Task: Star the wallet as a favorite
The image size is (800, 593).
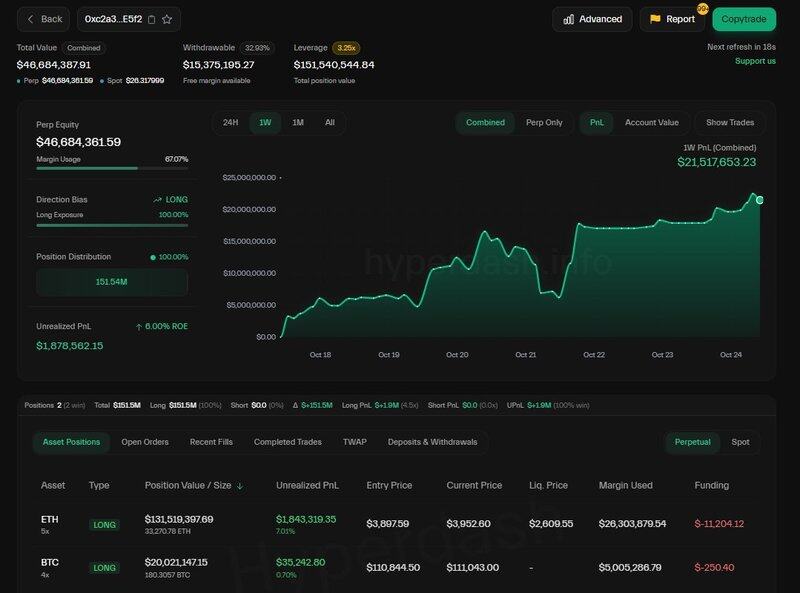Action: click(x=167, y=19)
